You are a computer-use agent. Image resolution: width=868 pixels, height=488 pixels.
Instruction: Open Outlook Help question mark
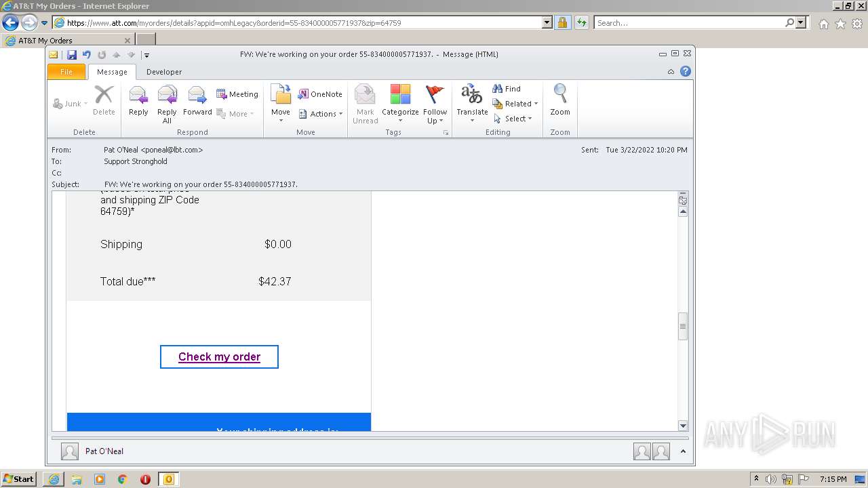686,72
